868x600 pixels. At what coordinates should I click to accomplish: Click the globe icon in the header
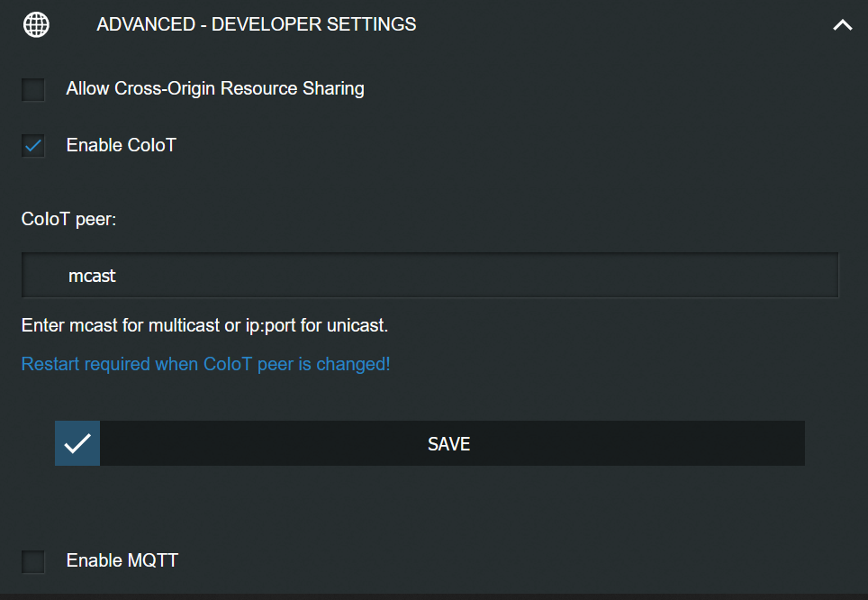click(36, 25)
